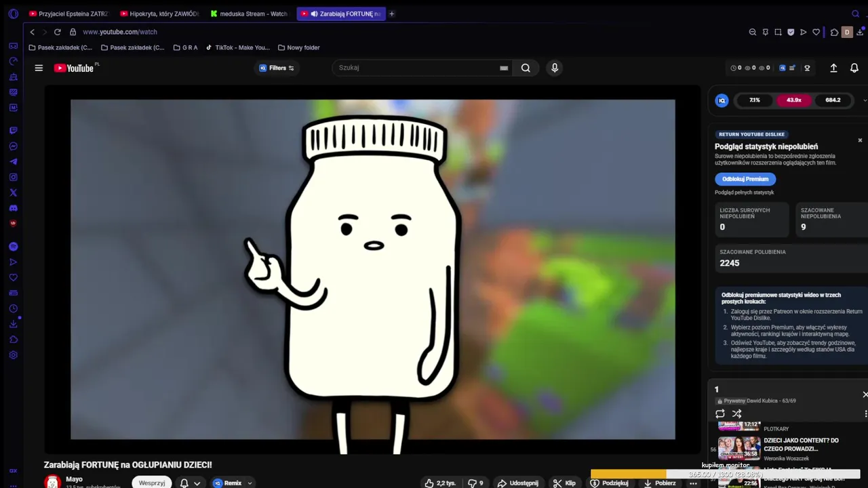Open sidebar downloads icon
The height and width of the screenshot is (488, 868).
tap(13, 325)
